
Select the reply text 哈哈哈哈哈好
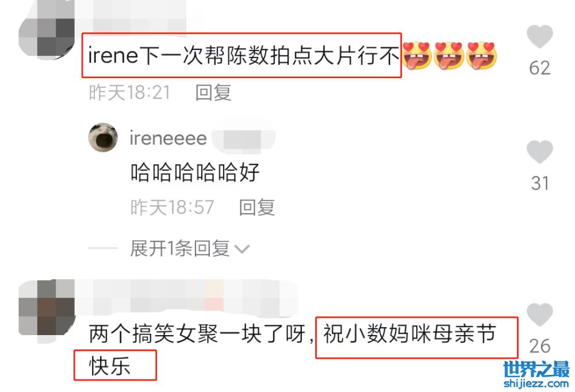pos(195,172)
